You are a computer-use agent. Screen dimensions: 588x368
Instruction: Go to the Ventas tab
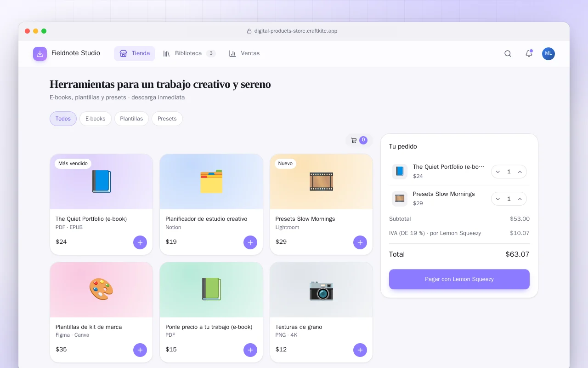click(244, 53)
